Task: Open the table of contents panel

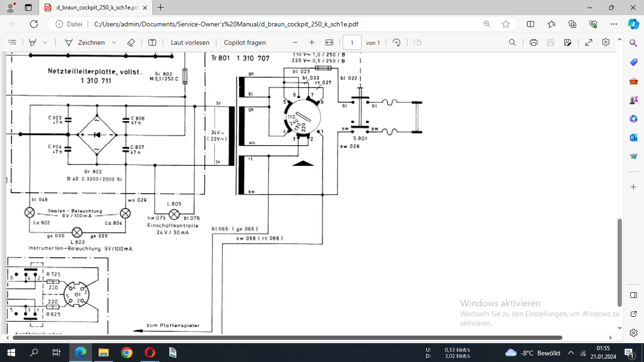Action: [13, 42]
